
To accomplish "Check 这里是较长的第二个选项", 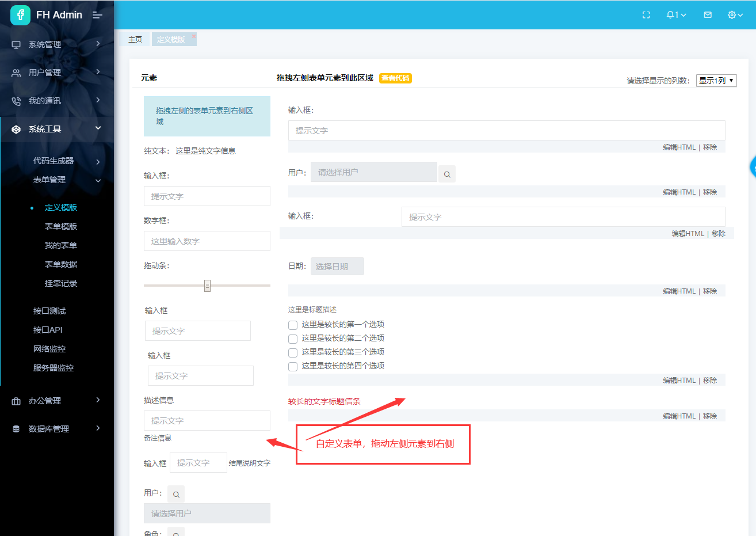I will click(293, 339).
